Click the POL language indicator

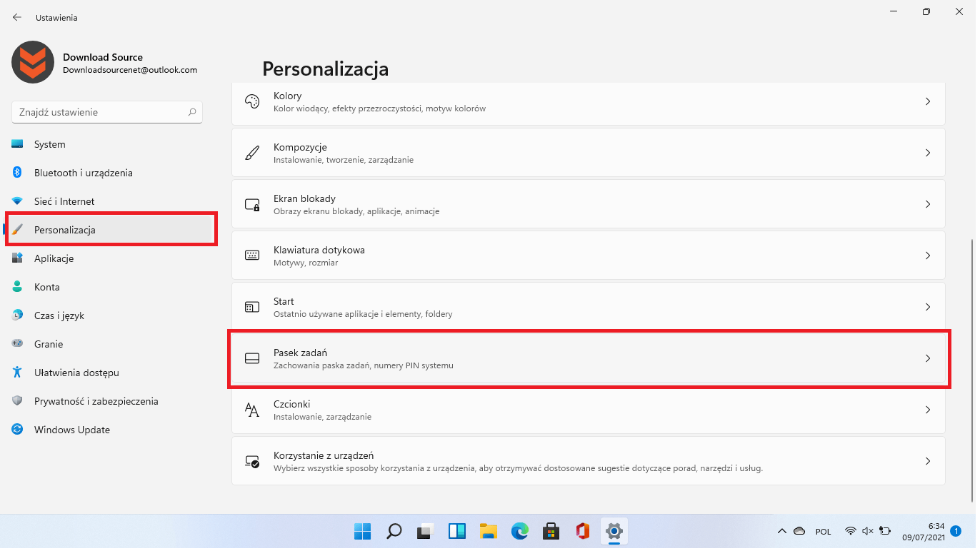823,532
